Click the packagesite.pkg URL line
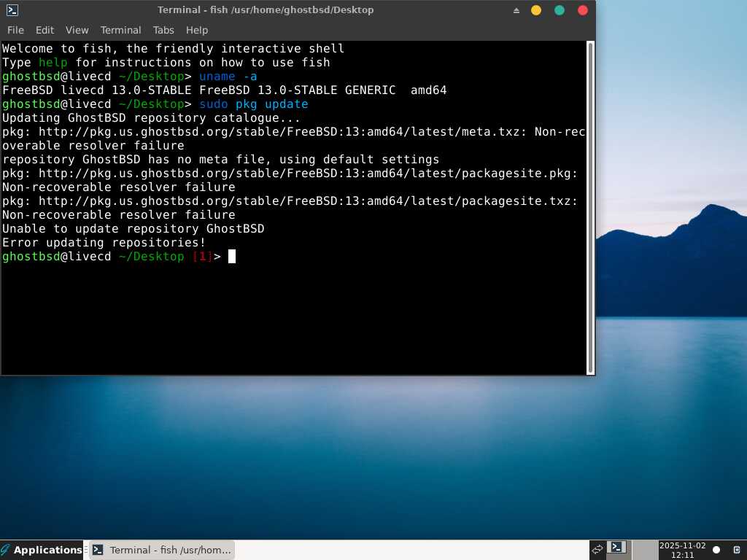 tap(290, 174)
